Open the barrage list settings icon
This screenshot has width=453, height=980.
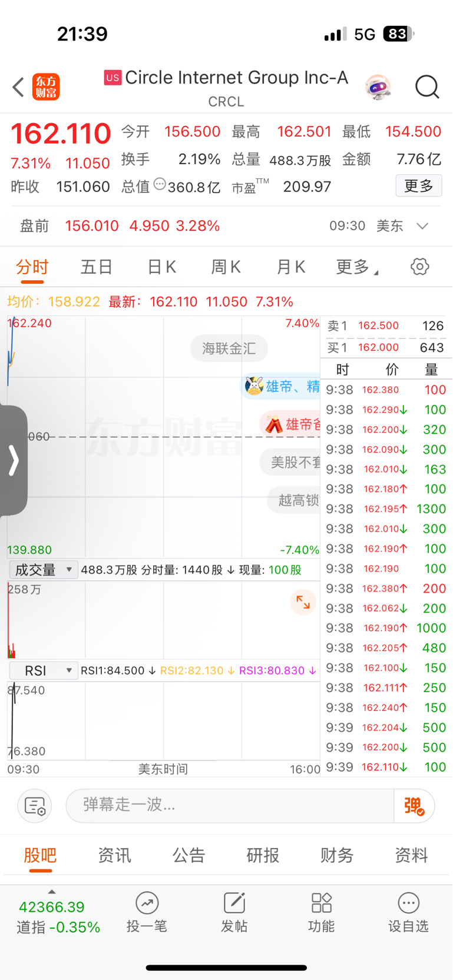35,806
